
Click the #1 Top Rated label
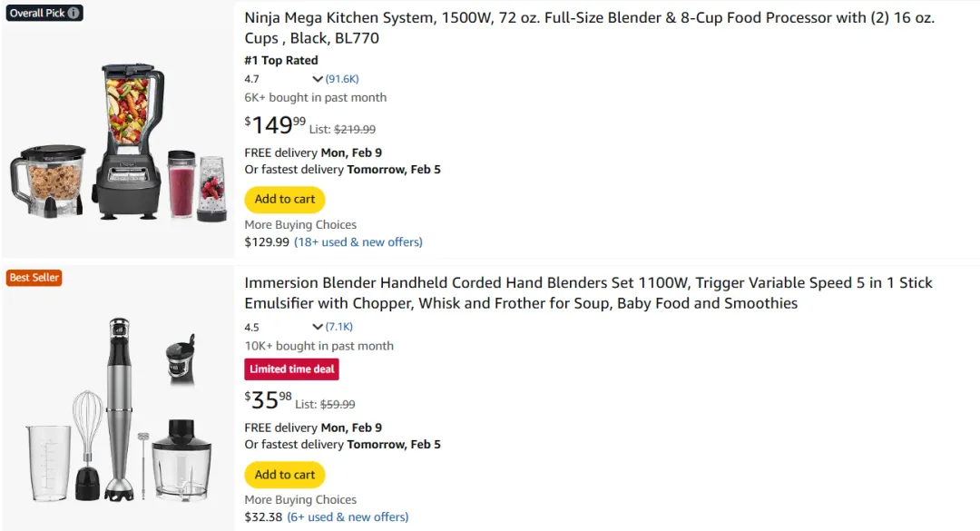click(281, 61)
